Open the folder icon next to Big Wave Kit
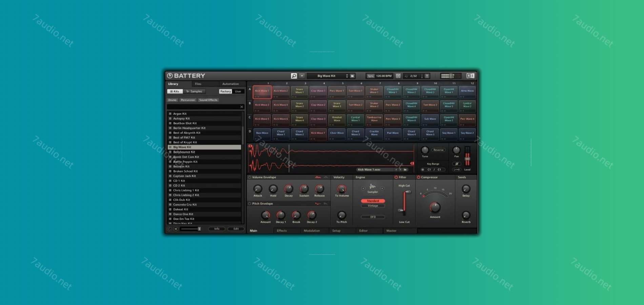Viewport: 644px width, 305px height. pos(353,76)
